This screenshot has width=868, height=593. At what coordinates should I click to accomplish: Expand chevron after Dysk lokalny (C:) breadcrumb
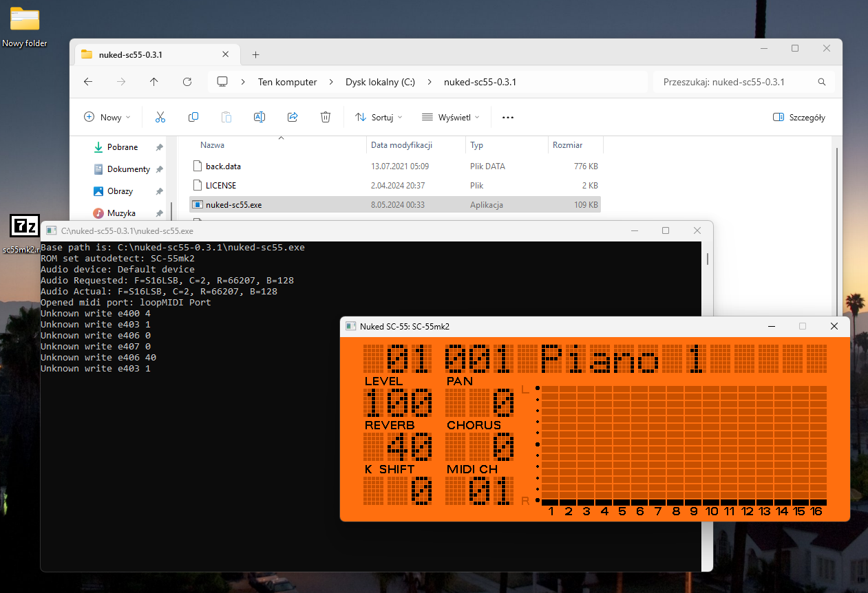(430, 82)
